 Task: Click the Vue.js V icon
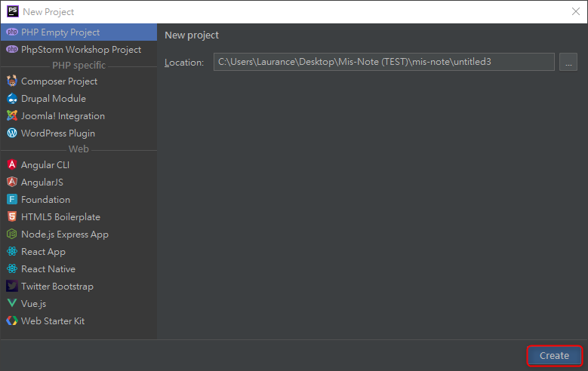coord(12,303)
